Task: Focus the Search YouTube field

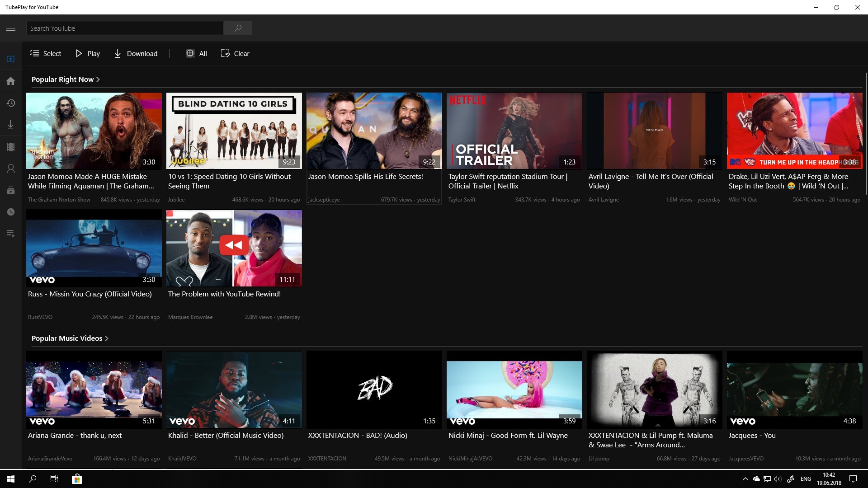Action: 125,28
